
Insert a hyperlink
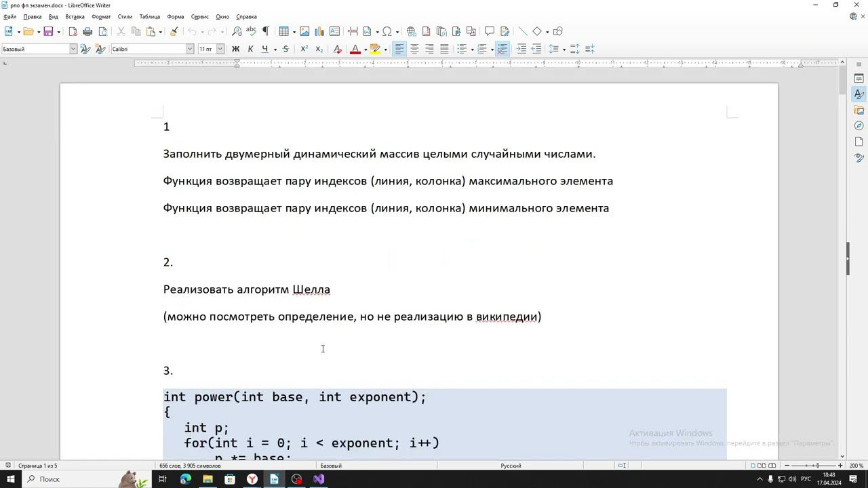[411, 31]
